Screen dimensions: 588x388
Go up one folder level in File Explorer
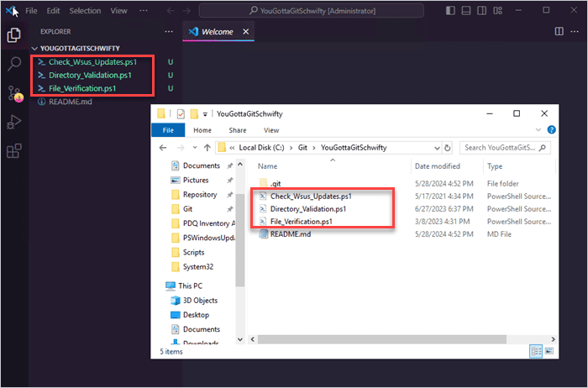[207, 148]
